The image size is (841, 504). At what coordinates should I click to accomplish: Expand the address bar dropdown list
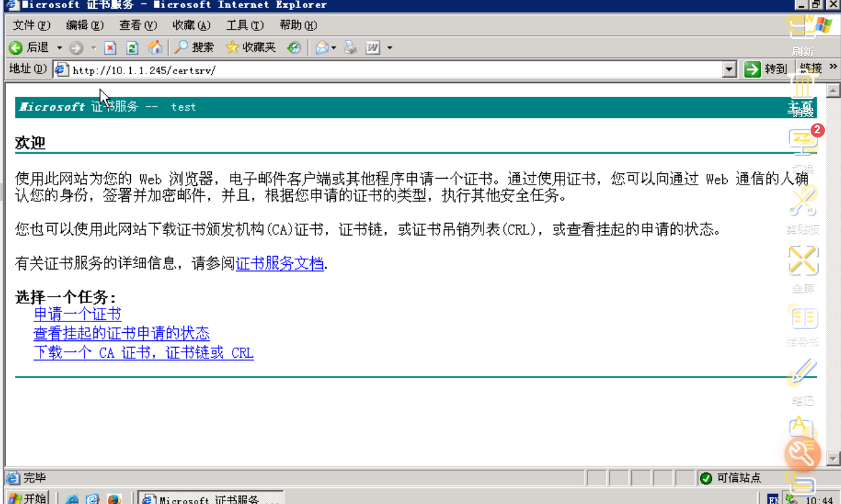click(x=729, y=69)
